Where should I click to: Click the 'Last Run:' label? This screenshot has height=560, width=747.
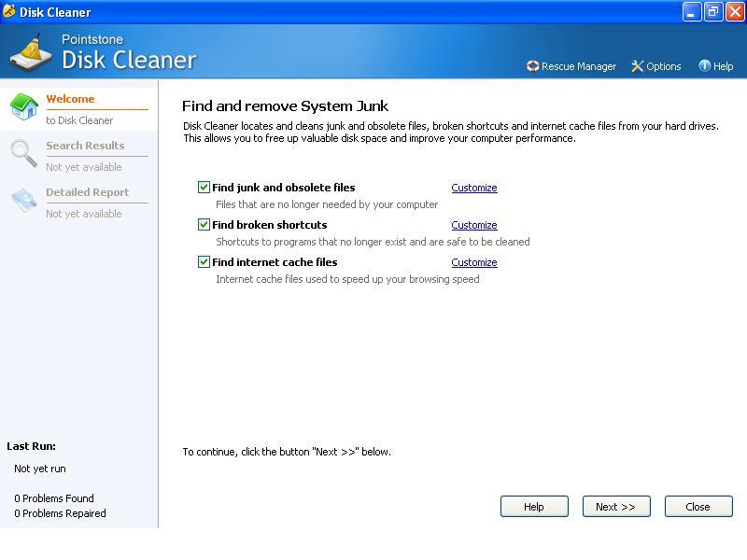(31, 446)
